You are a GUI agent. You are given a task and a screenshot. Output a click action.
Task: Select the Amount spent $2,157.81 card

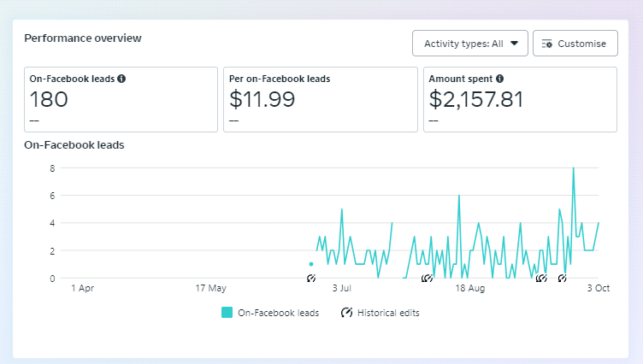[x=520, y=100]
